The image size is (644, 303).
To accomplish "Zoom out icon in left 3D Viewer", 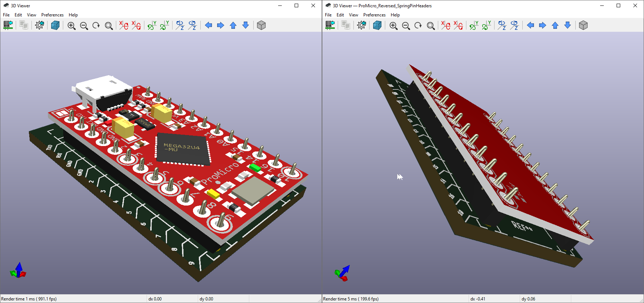I will (84, 26).
